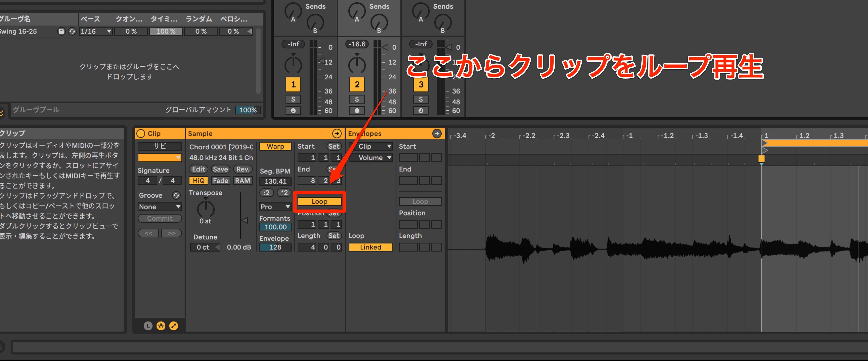Click track 3 arm record button

click(x=421, y=111)
